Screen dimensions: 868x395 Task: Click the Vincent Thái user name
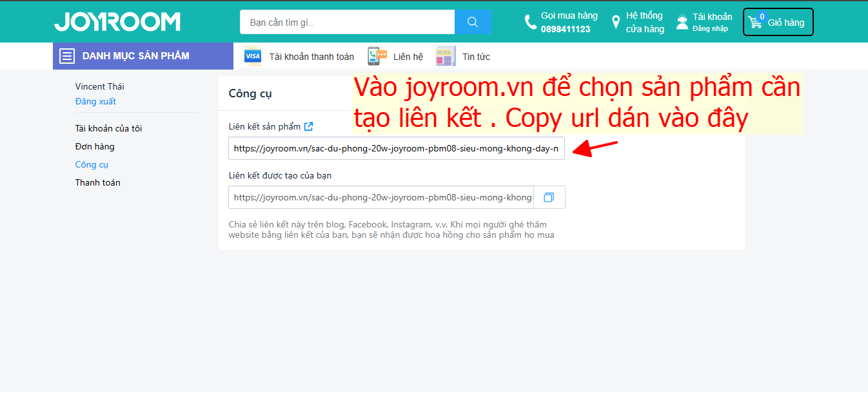(x=100, y=86)
